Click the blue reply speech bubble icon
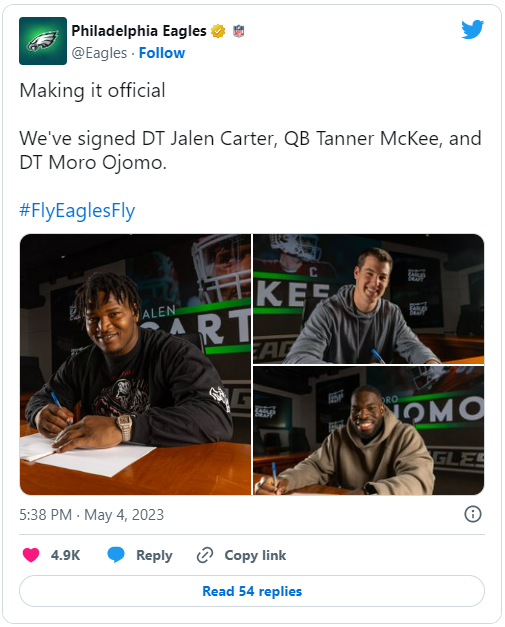 click(x=116, y=555)
